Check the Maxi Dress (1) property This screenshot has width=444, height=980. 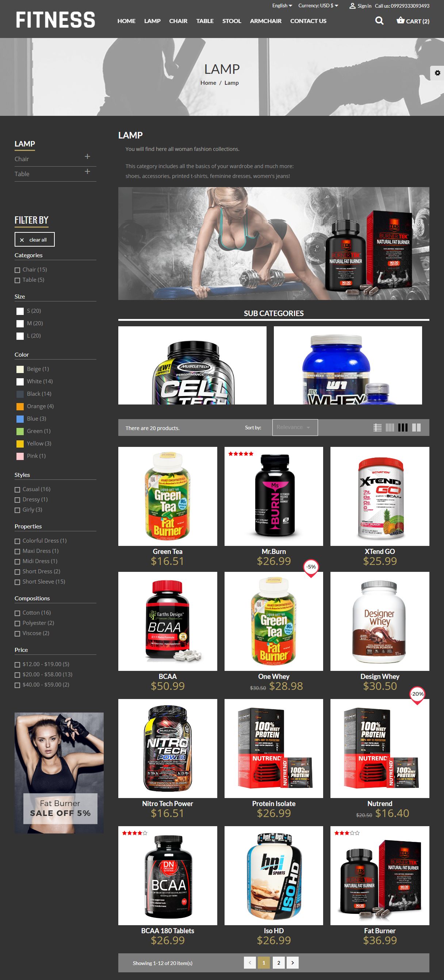pos(17,551)
